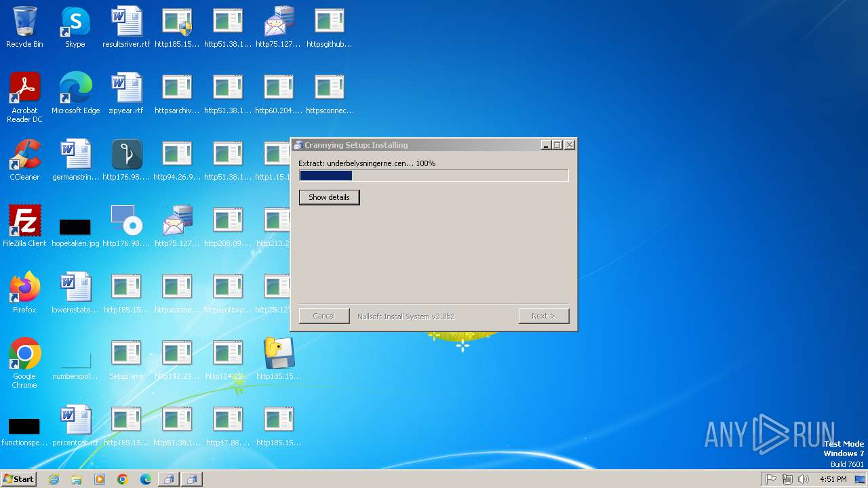Click the greyed-out Next > button
This screenshot has width=868, height=488.
[543, 316]
